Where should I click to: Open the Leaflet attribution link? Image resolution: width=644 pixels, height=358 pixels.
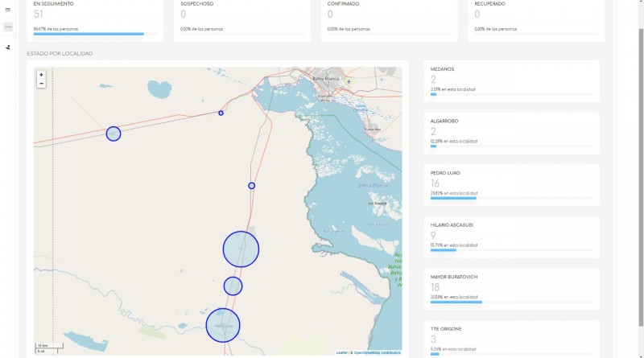(341, 352)
